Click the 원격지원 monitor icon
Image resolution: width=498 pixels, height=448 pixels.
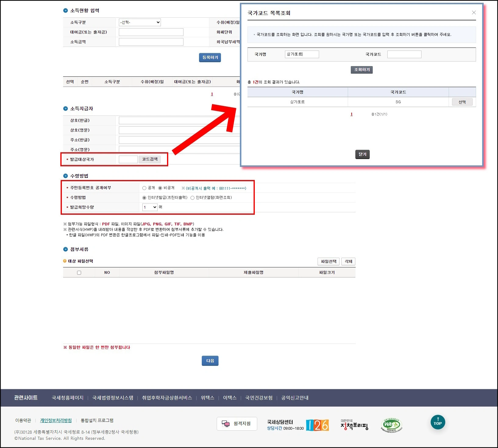coord(226,424)
